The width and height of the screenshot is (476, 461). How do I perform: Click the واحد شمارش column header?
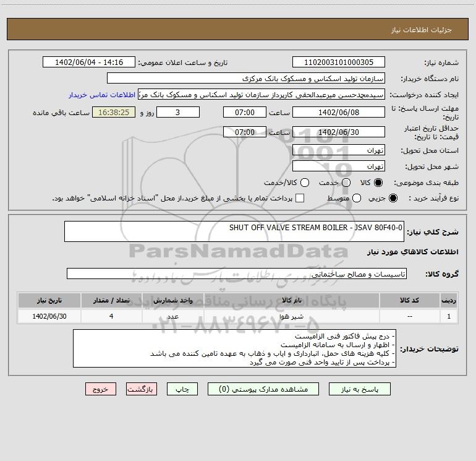[x=172, y=300]
